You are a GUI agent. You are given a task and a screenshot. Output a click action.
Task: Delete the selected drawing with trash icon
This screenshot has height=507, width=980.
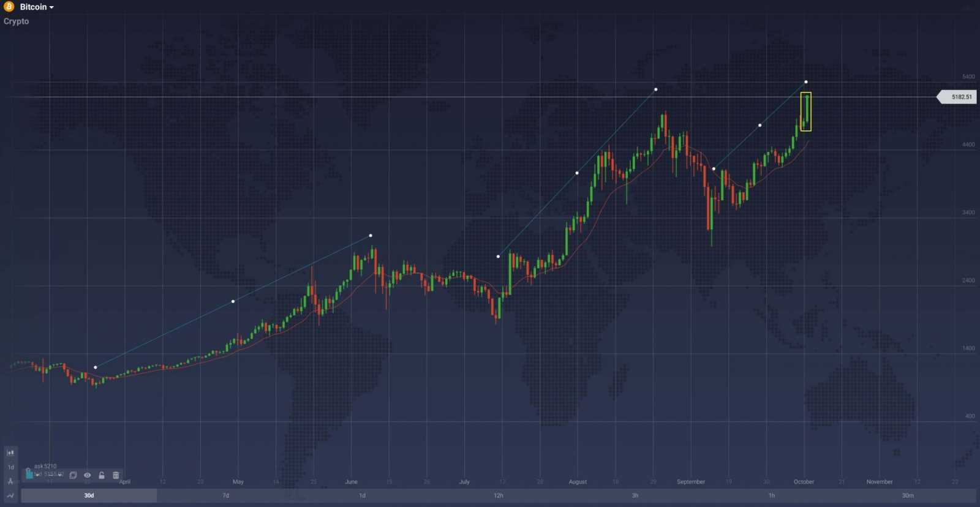(x=116, y=475)
